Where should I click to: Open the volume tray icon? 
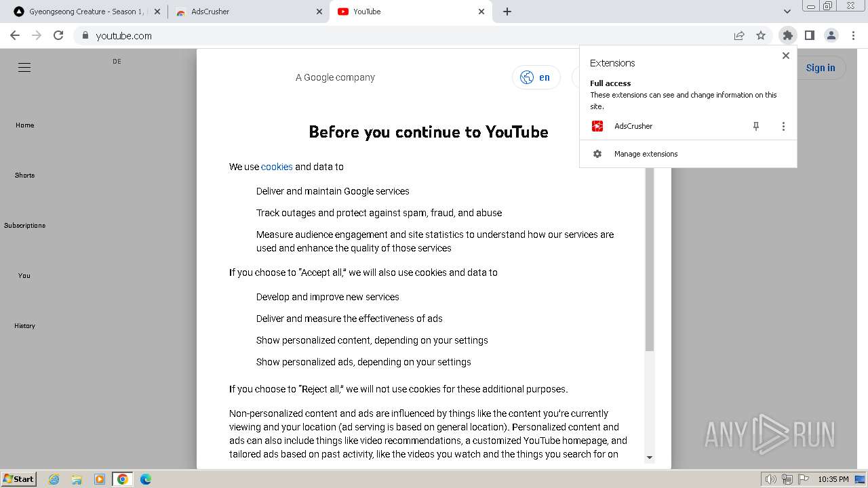771,479
